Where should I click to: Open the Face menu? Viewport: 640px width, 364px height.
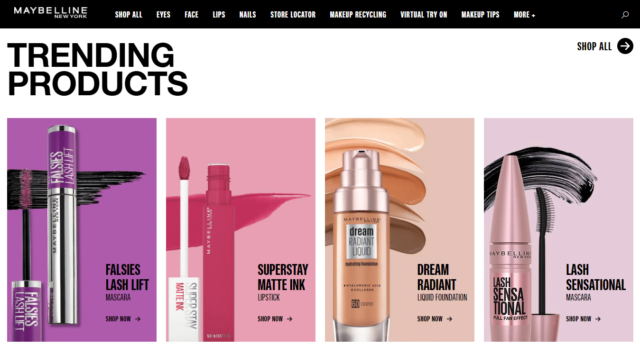(x=192, y=15)
